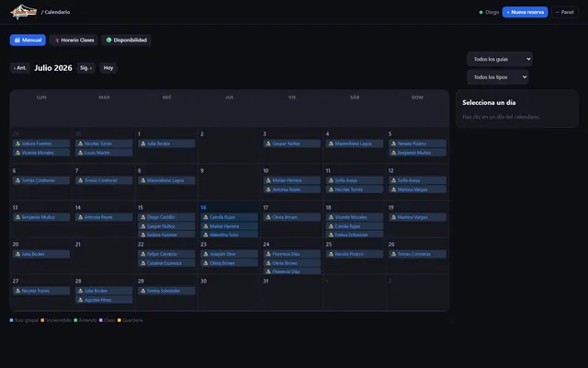The image size is (588, 368).
Task: Open Vicente Morales booking on June 29
Action: (x=41, y=153)
